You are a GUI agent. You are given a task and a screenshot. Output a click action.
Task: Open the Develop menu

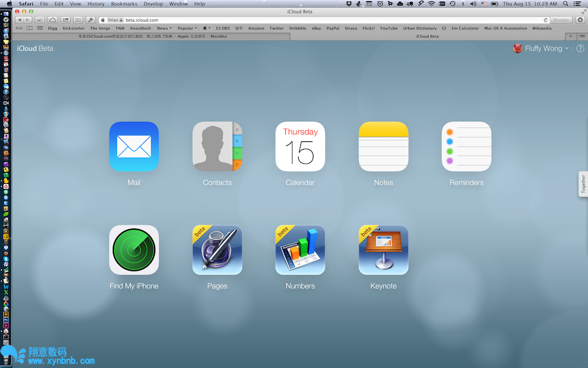pyautogui.click(x=153, y=4)
